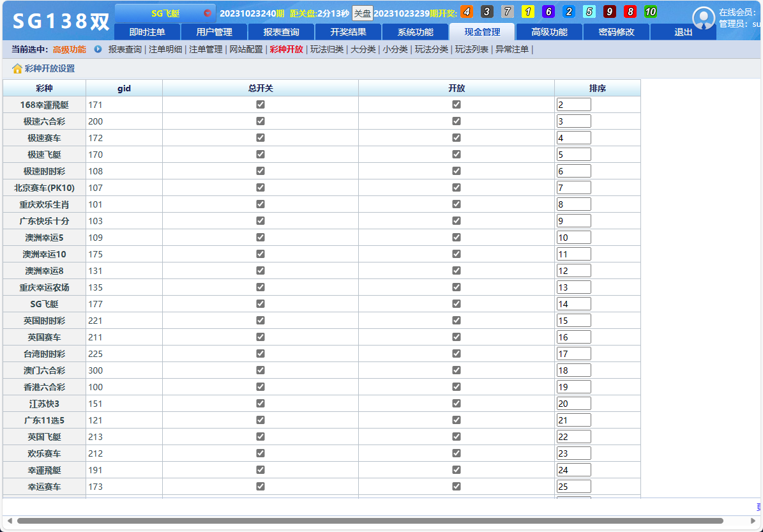The height and width of the screenshot is (532, 763).
Task: Click the dark red number 9 ball
Action: pyautogui.click(x=610, y=11)
